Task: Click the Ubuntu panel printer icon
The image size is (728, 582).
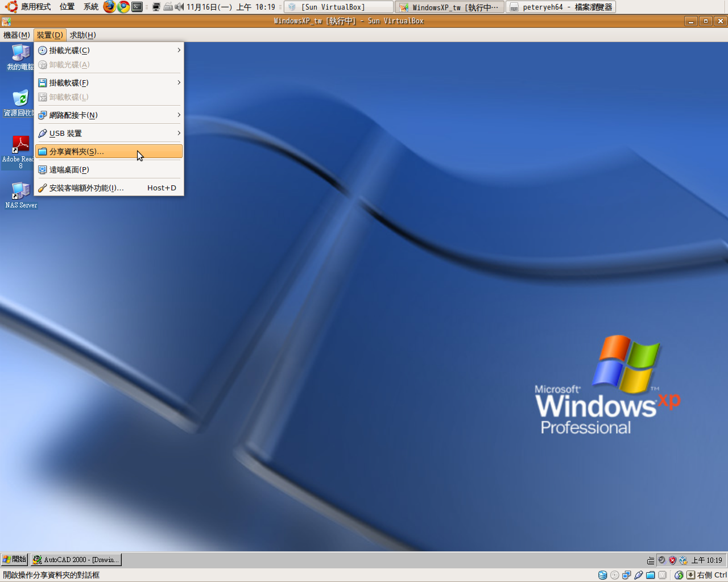Action: coord(168,7)
